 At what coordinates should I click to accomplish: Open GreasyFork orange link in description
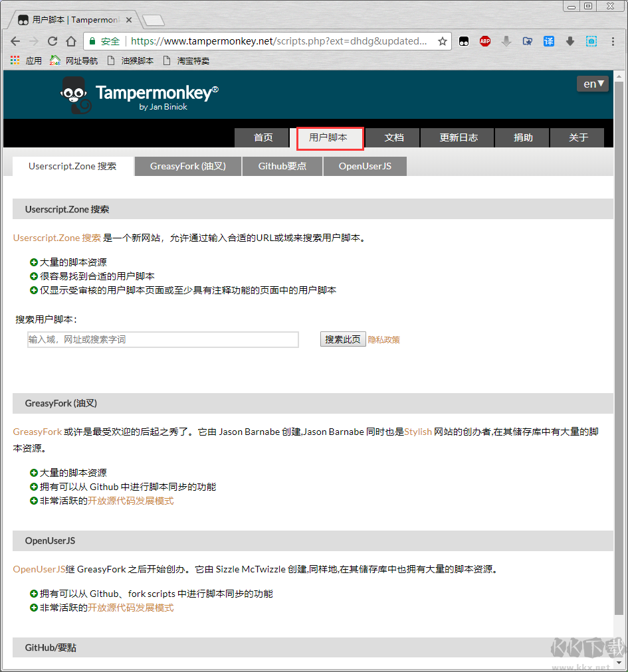click(x=37, y=432)
